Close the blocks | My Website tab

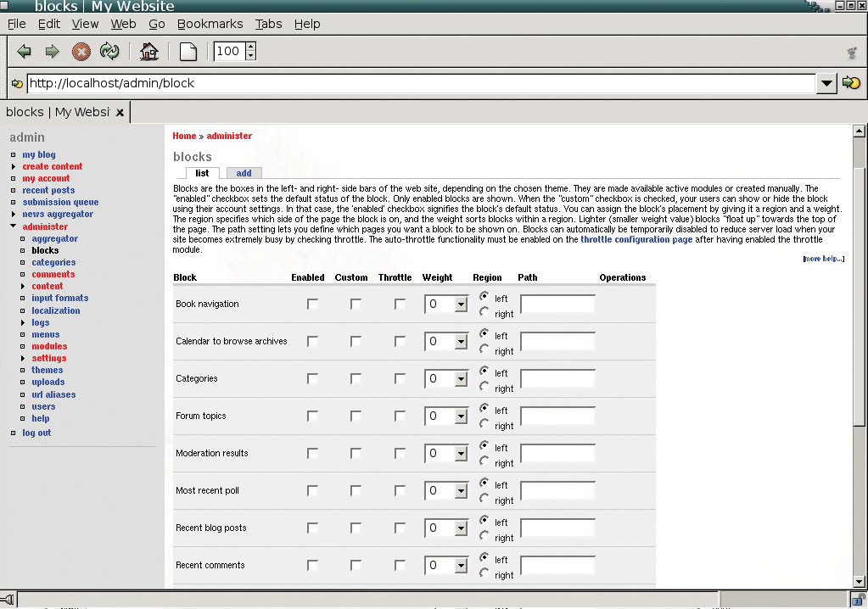click(x=120, y=112)
